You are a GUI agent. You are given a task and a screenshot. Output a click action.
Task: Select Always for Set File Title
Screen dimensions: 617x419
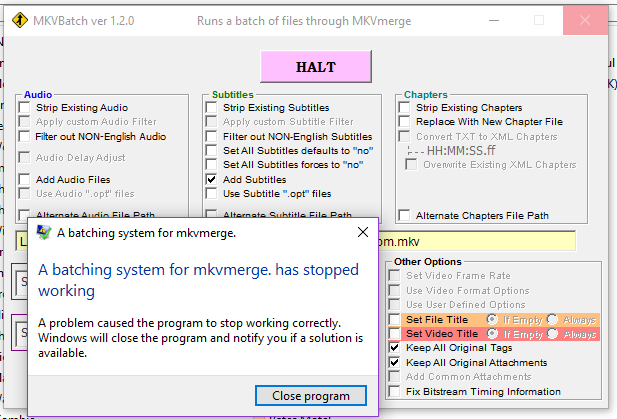(552, 319)
